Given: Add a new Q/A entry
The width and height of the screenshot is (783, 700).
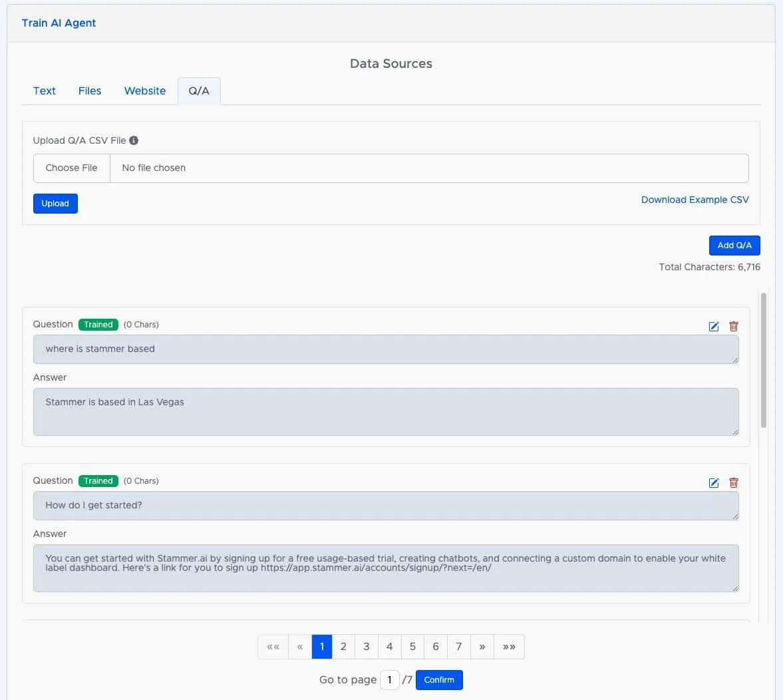Looking at the screenshot, I should [x=734, y=246].
